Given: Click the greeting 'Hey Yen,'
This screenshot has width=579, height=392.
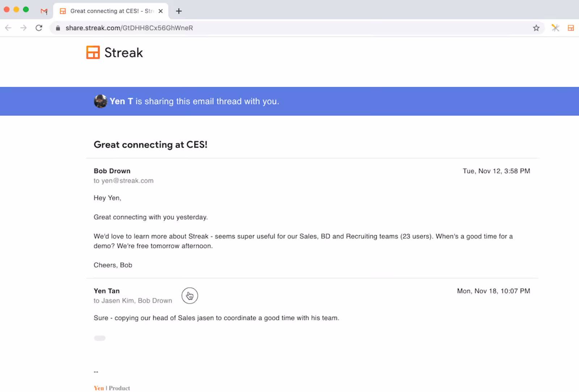Looking at the screenshot, I should [107, 198].
